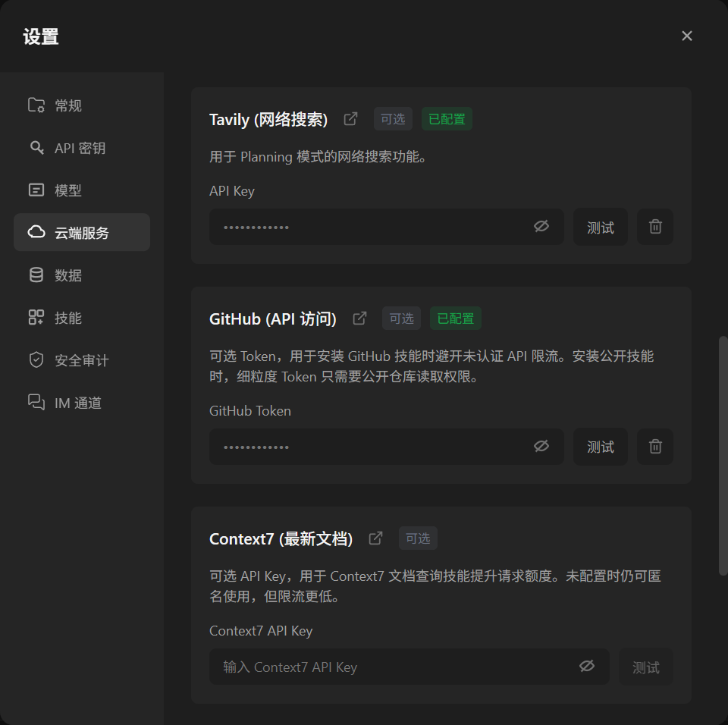728x725 pixels.
Task: Click the chat bubbles icon beside IM 通道
Action: [36, 402]
